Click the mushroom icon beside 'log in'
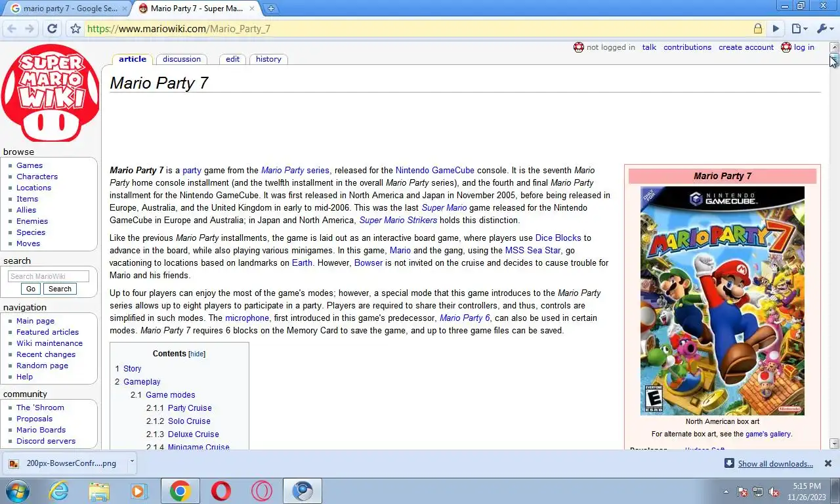 [786, 47]
